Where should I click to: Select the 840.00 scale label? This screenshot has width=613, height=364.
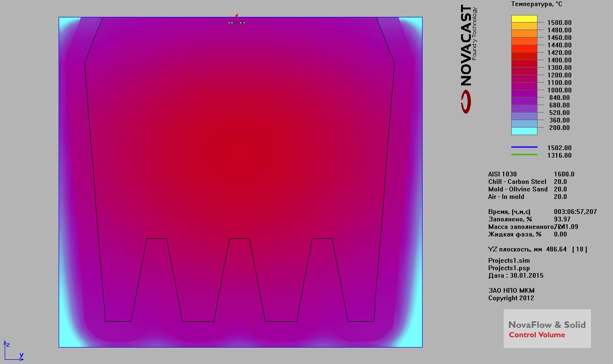(560, 98)
